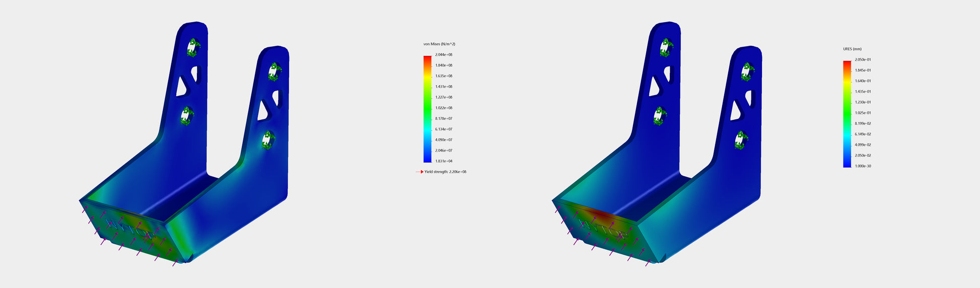Click the von Mises (N/m^2) legend title
The image size is (980, 288).
pos(439,44)
